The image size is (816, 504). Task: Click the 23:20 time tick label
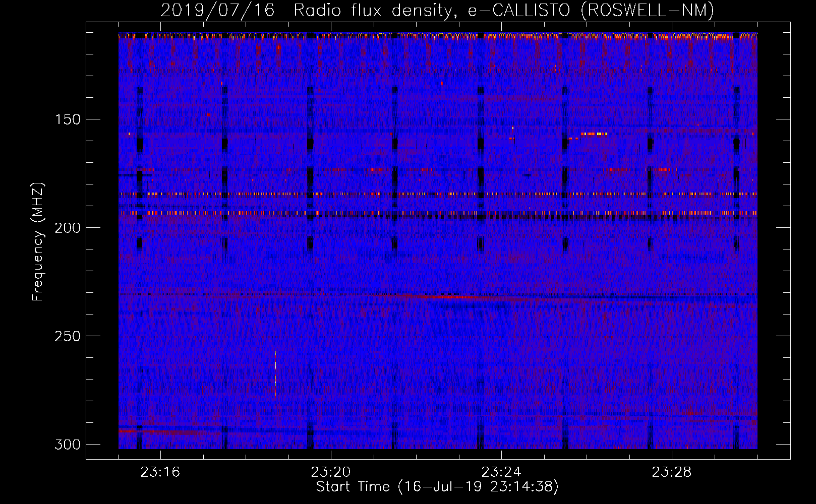coord(331,472)
